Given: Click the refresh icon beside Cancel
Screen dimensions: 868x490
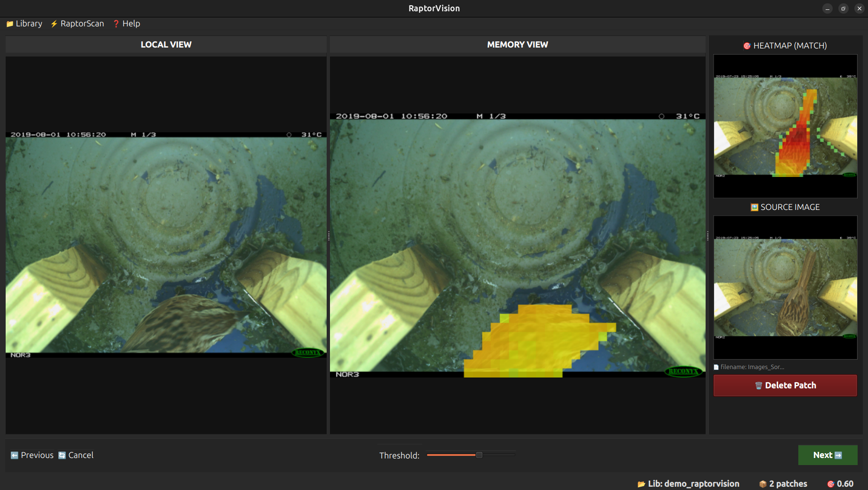Looking at the screenshot, I should (62, 455).
